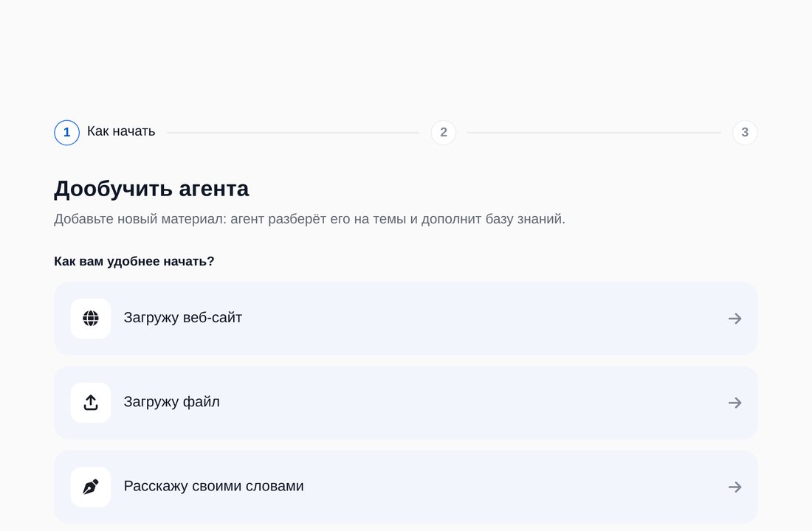The image size is (812, 531).
Task: Click arrow on 'Загружу файл' row
Action: [734, 403]
